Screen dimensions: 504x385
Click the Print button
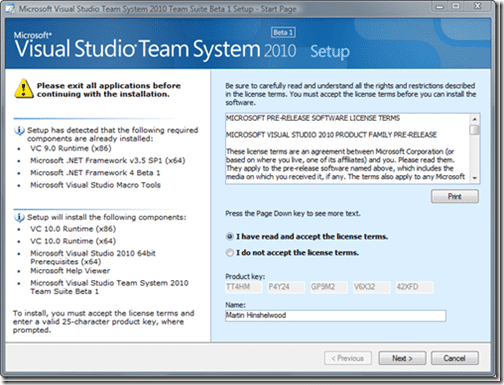pos(455,196)
